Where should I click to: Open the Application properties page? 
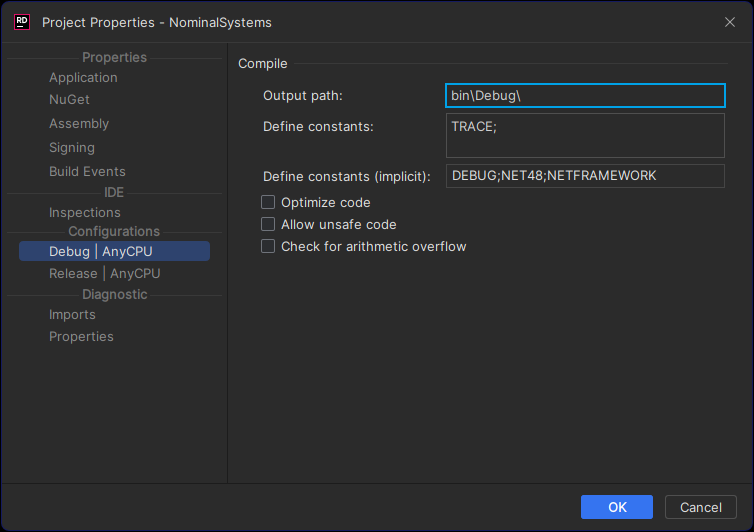(83, 77)
